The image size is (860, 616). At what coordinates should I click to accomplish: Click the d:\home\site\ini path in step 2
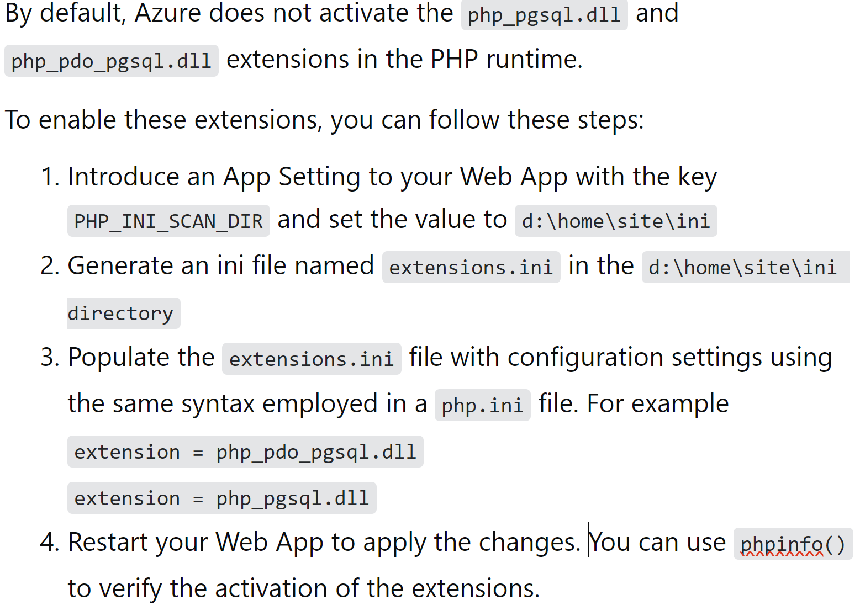click(x=745, y=268)
